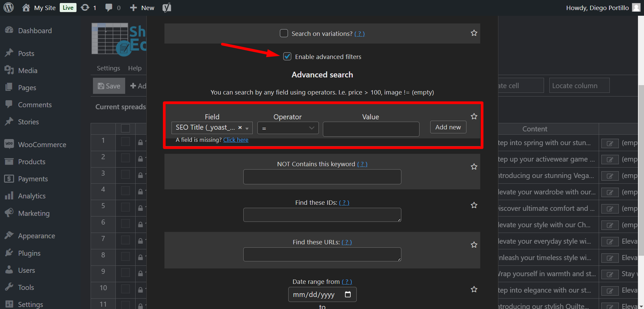Open the SEO Title field dropdown
This screenshot has width=644, height=309.
[x=247, y=128]
